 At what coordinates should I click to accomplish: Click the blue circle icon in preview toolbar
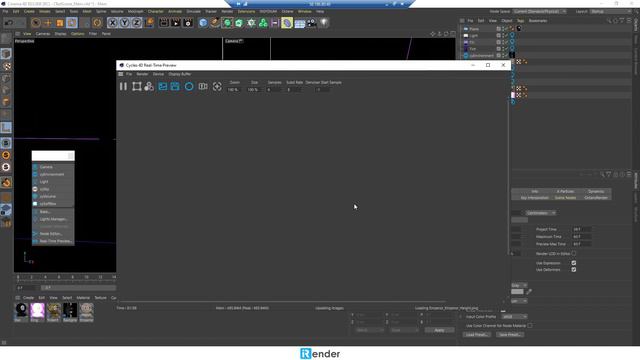coord(189,86)
